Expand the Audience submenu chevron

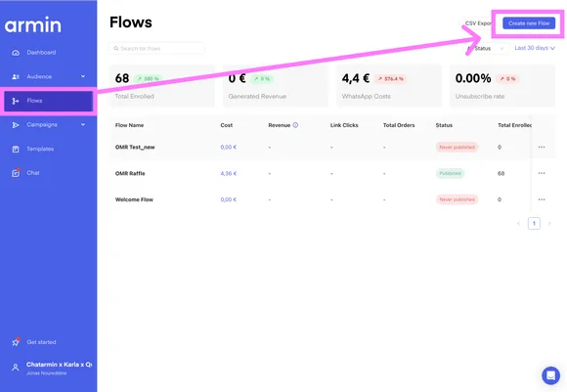(x=83, y=76)
